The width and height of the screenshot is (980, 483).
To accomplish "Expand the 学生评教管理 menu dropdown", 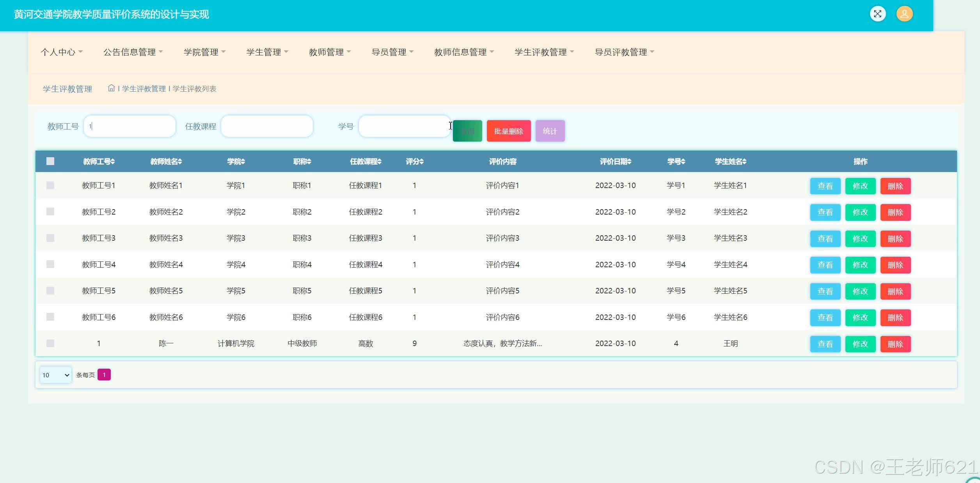I will [x=544, y=52].
